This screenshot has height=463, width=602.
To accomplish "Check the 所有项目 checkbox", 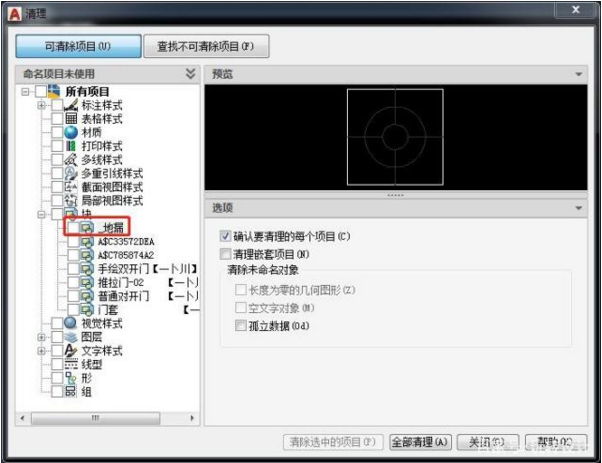I will click(41, 91).
